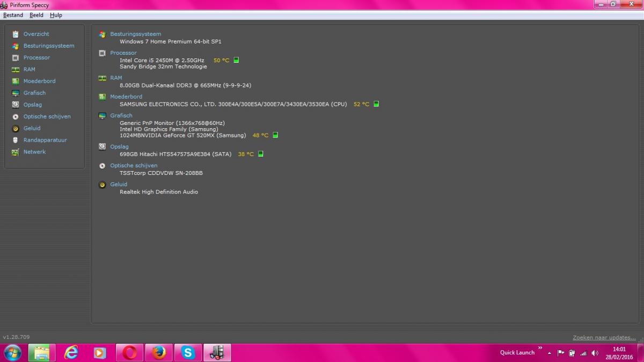
Task: Go to Randapparatuur section label
Action: pos(45,140)
